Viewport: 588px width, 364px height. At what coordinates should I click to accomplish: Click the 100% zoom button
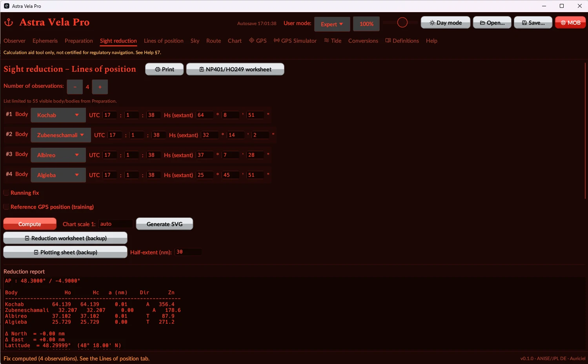[x=366, y=24]
